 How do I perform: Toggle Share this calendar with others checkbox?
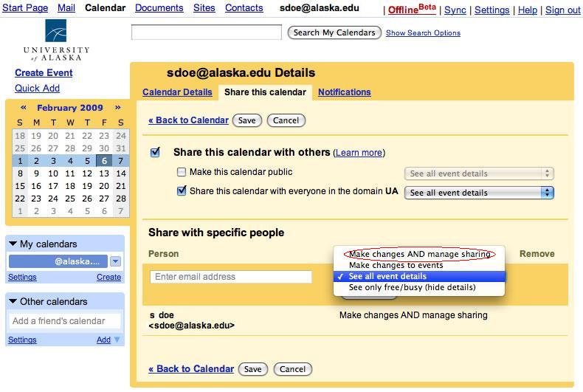click(x=155, y=152)
